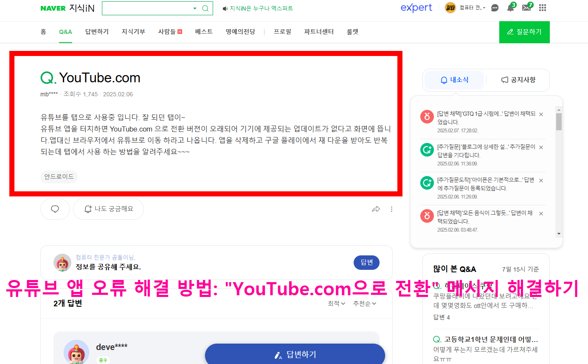Open the '블로그에 상세한 설' 추가질문 notification

486,151
